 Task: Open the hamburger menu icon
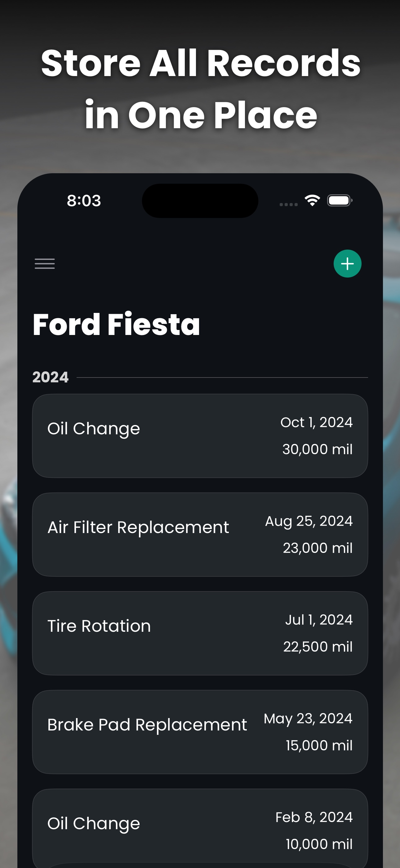point(44,264)
